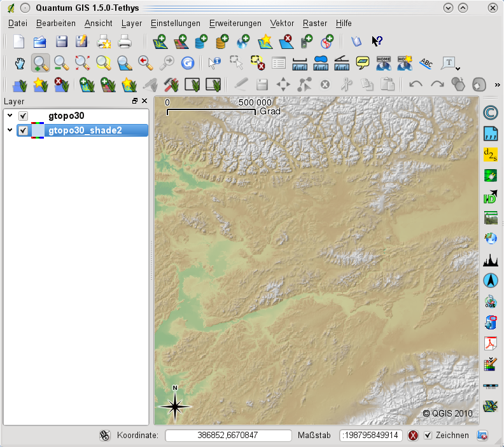Refresh the map canvas
This screenshot has height=447, width=504.
(187, 63)
